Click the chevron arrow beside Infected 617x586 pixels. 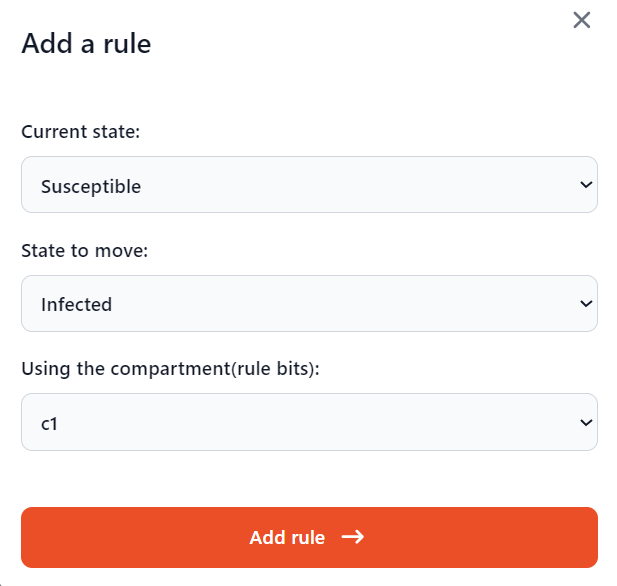586,304
